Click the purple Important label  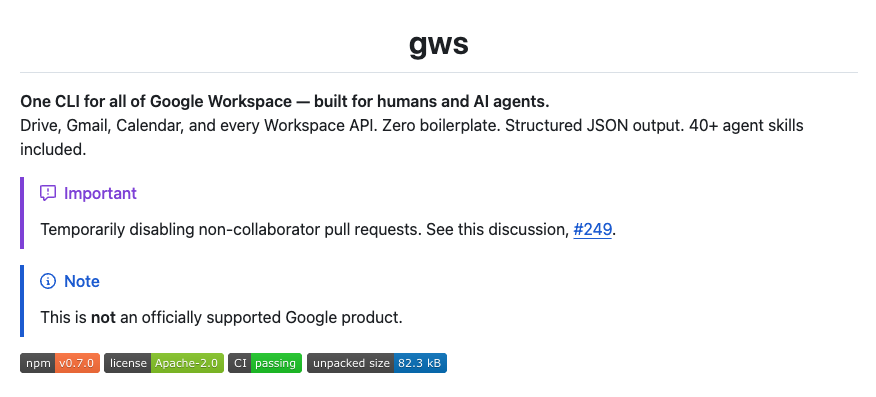[x=100, y=193]
